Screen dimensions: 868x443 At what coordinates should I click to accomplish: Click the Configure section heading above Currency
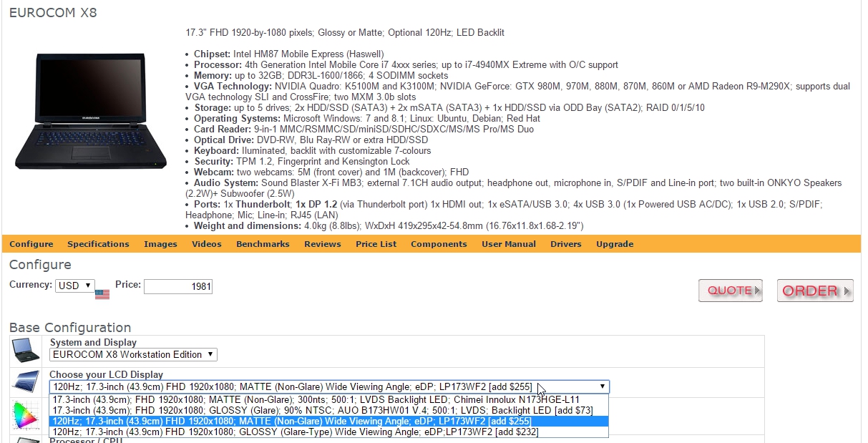click(x=40, y=265)
